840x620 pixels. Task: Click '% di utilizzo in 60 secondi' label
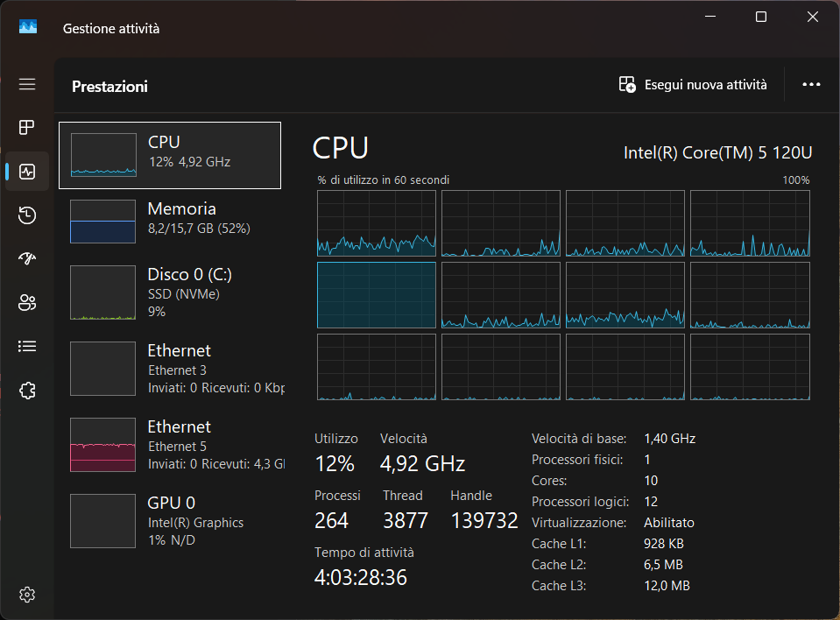click(384, 180)
